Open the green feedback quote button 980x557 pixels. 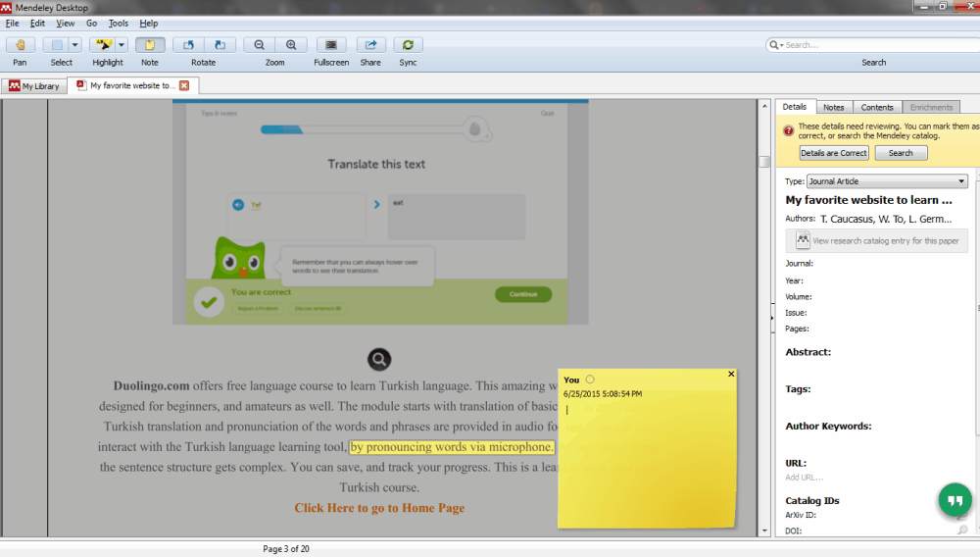(955, 499)
